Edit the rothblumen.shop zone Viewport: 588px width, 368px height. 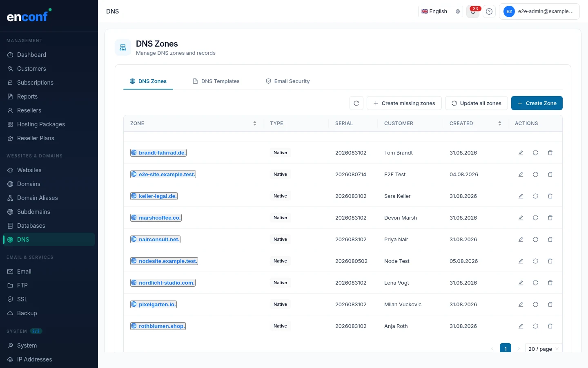[521, 326]
